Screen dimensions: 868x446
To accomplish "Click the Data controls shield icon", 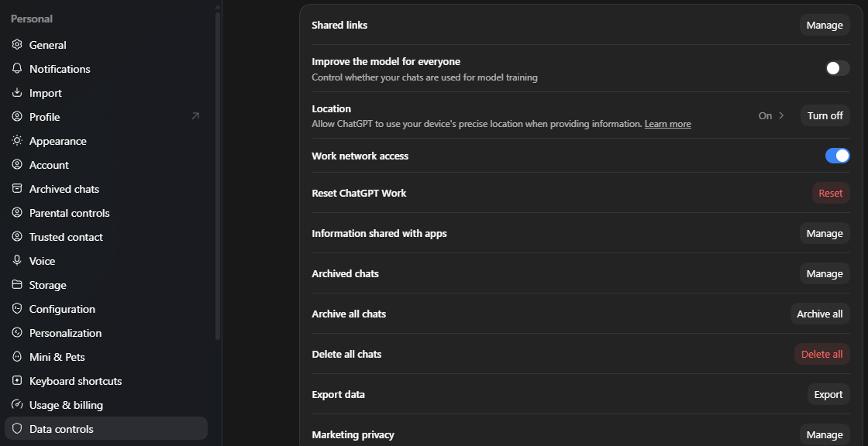I will pyautogui.click(x=17, y=429).
